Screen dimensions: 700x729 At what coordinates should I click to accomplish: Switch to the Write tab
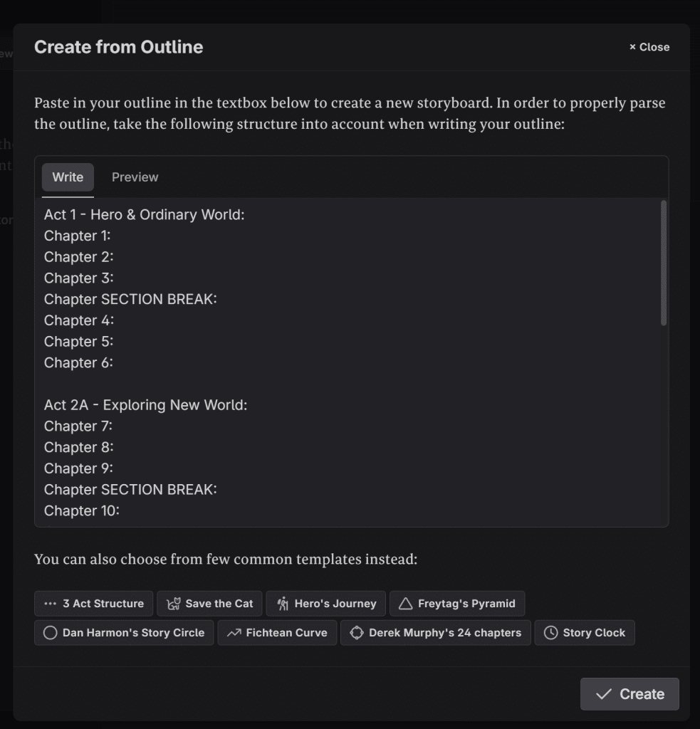(68, 177)
